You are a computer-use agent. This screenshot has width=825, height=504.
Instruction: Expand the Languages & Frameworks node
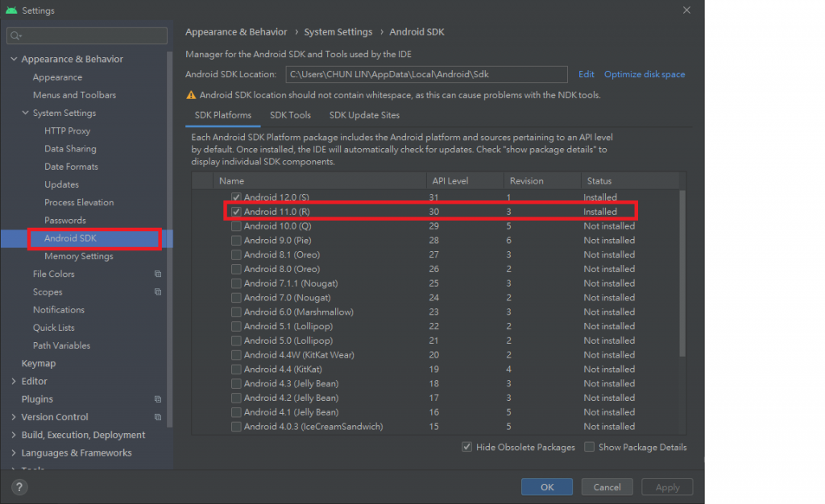[x=14, y=452]
